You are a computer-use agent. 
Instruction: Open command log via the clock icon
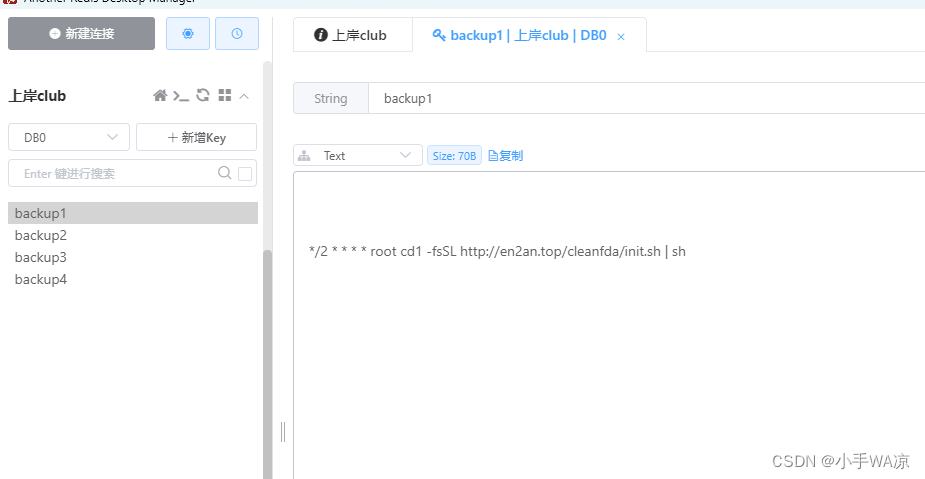click(x=237, y=34)
